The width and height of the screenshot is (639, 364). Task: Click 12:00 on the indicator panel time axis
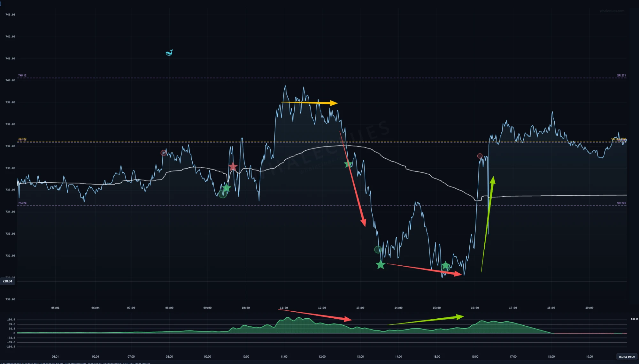coord(322,357)
